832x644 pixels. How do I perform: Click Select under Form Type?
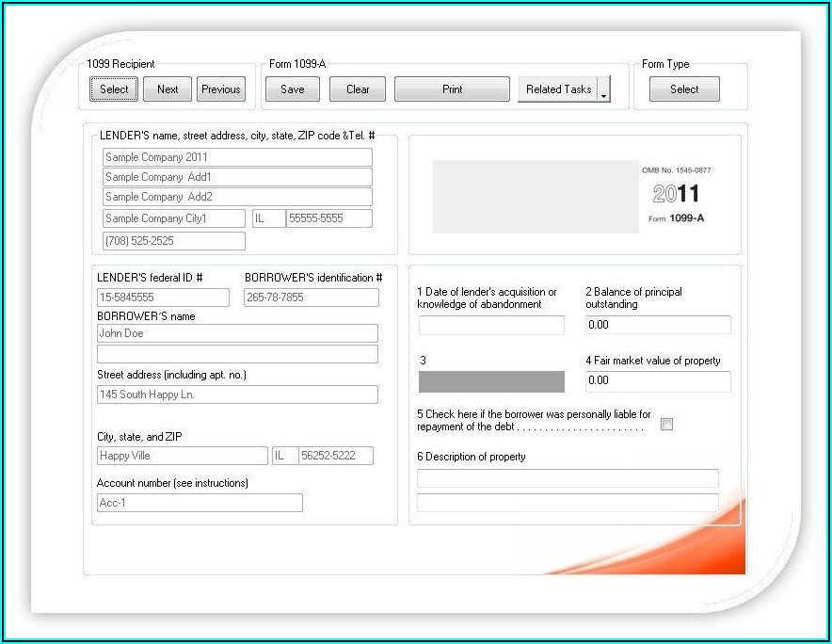coord(684,89)
